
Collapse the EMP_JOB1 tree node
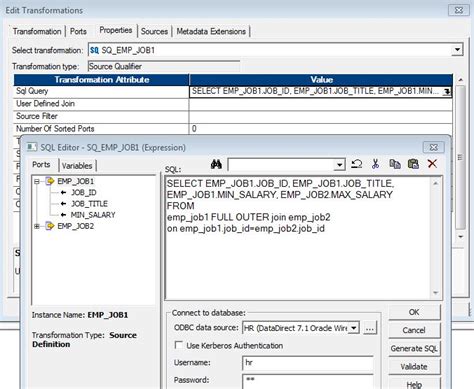click(x=37, y=181)
